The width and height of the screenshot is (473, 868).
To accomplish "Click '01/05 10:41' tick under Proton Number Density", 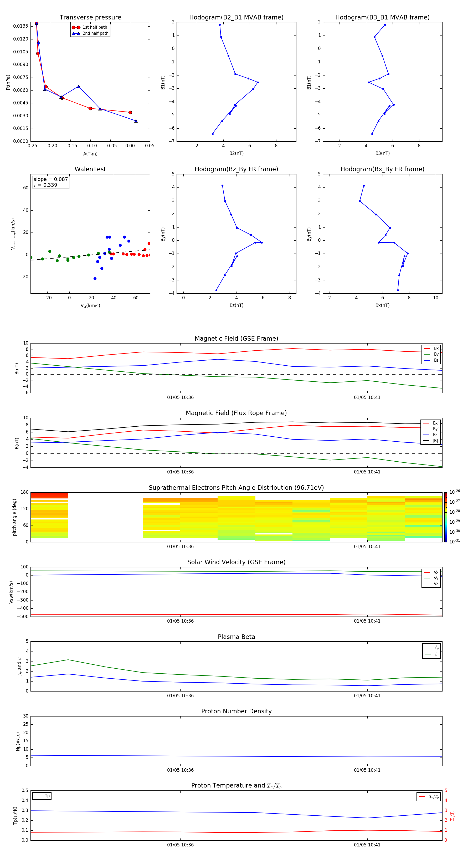I will [367, 770].
